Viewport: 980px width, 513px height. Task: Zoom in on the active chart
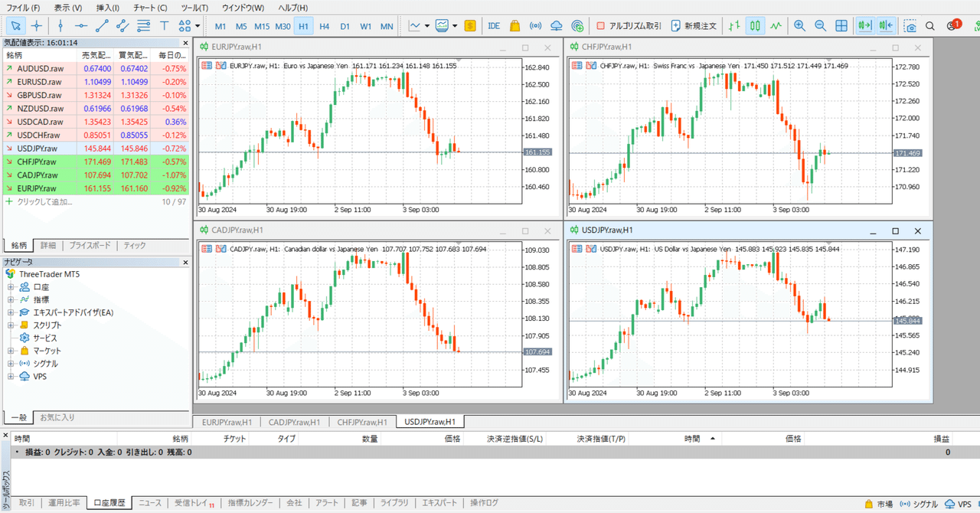pyautogui.click(x=799, y=25)
